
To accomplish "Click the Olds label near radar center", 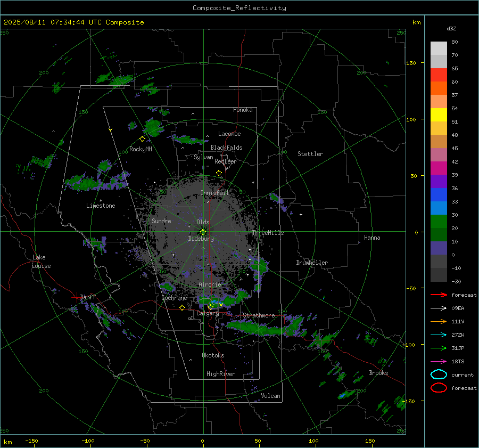I will (x=203, y=222).
